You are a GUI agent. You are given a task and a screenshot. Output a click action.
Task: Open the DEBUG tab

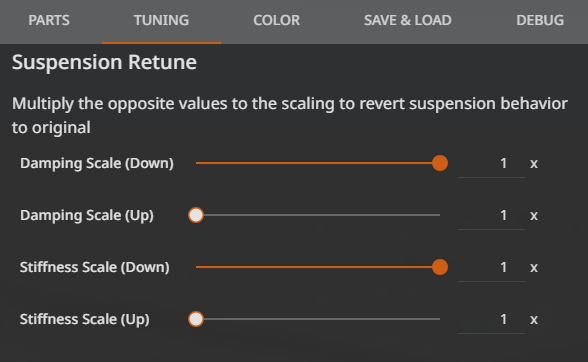click(540, 21)
